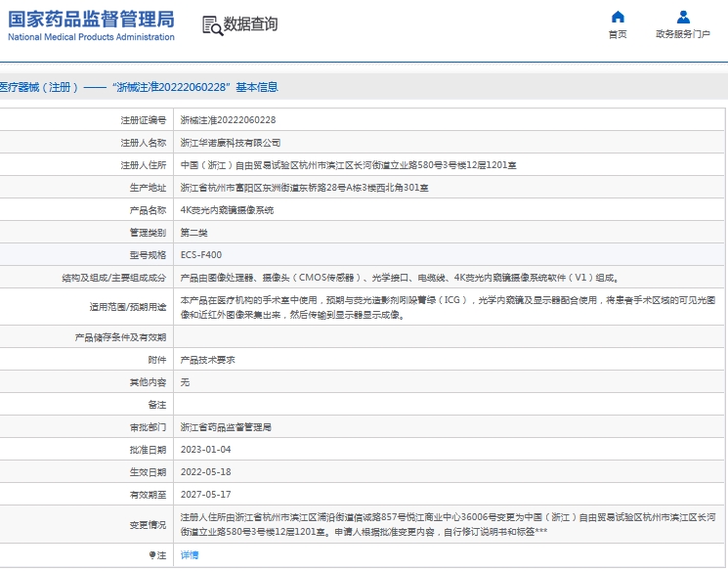Open the 详情 link
This screenshot has width=728, height=571.
coord(190,555)
